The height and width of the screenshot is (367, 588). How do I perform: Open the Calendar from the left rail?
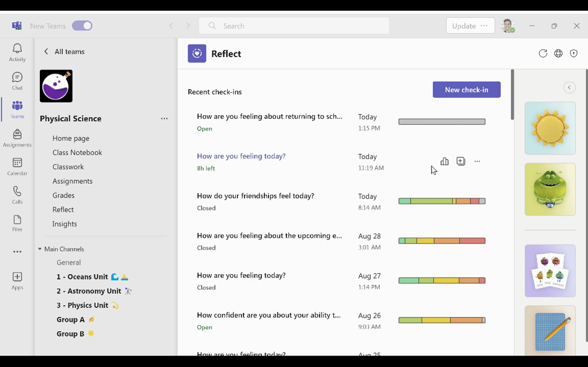[x=17, y=166]
